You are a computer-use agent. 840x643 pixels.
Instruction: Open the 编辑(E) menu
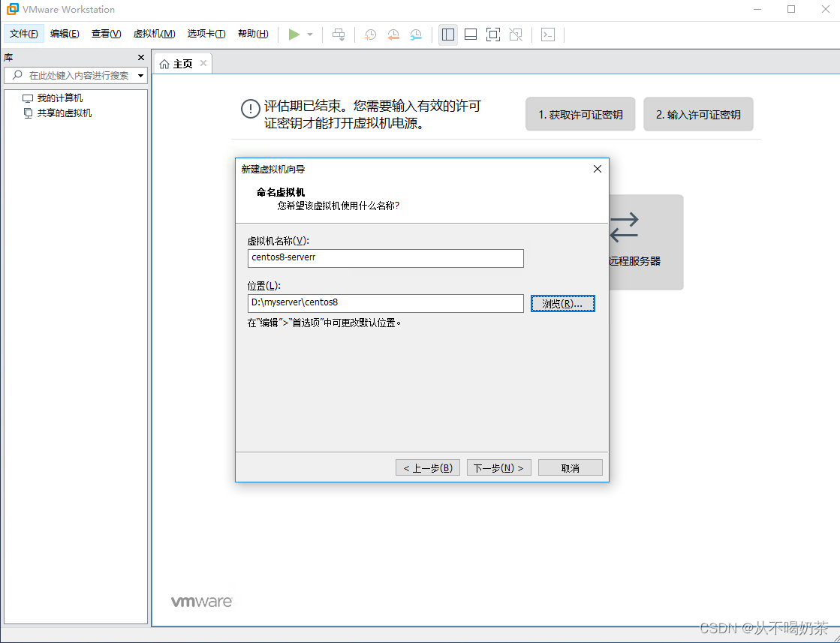point(65,34)
